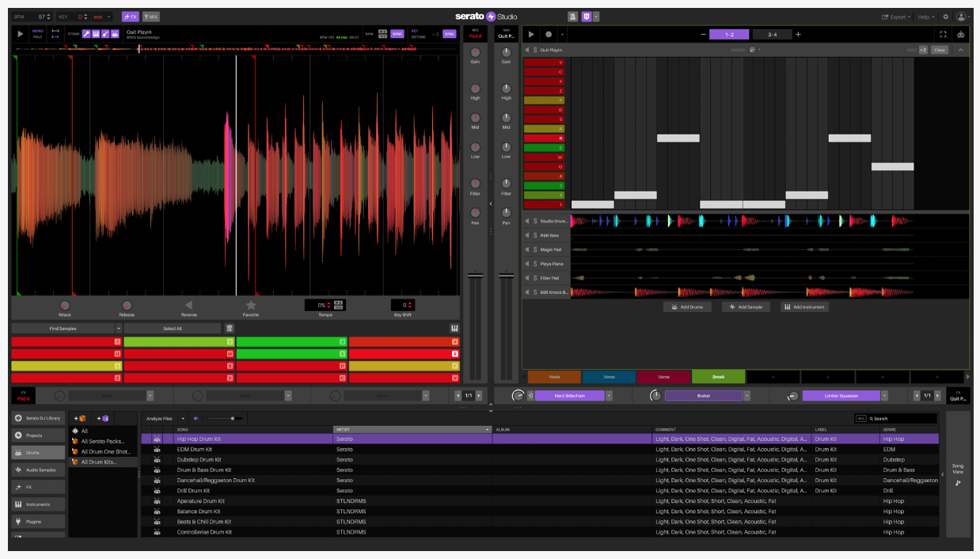
Task: Open the record options dropdown
Action: coord(562,34)
